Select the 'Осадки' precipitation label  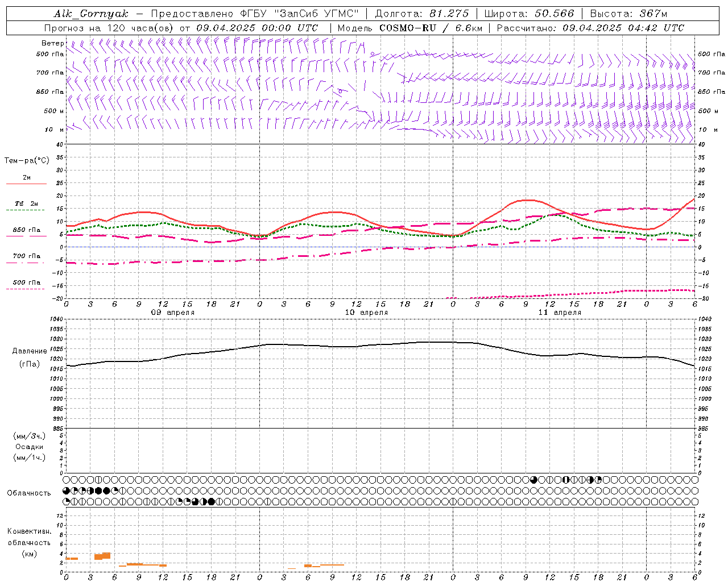(30, 447)
